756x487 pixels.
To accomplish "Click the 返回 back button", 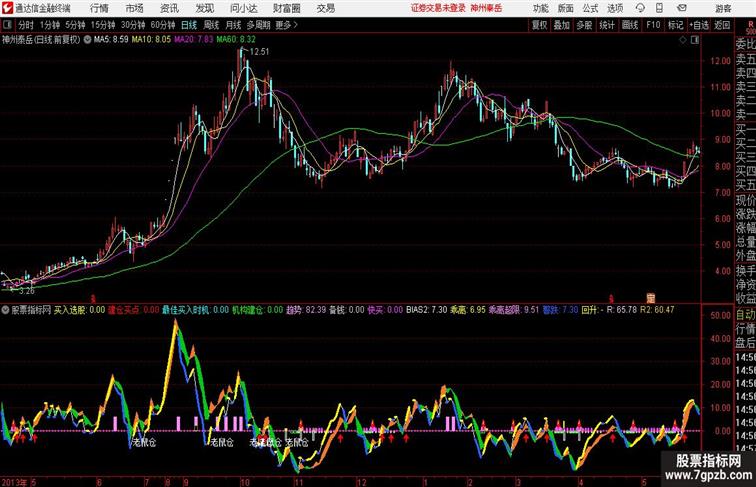I will coord(722,25).
